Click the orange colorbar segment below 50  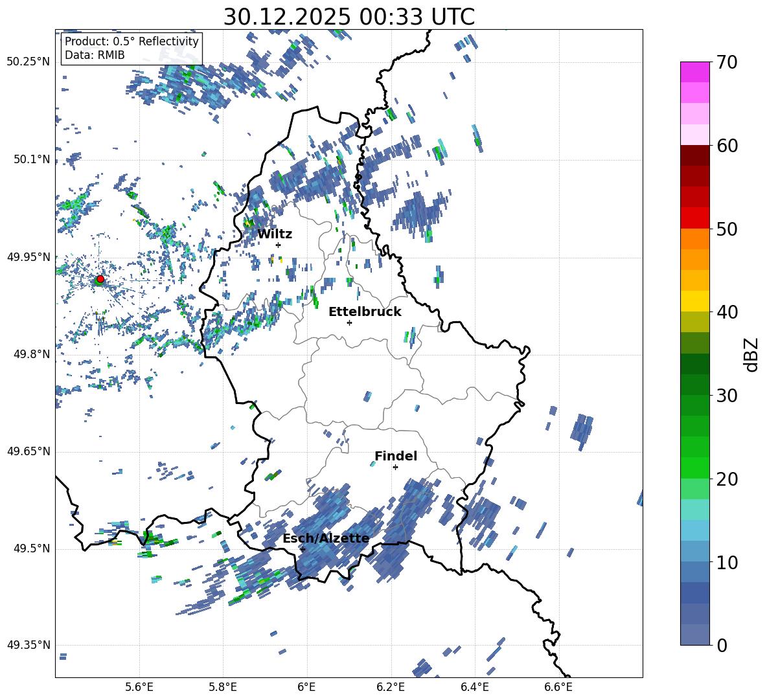click(x=694, y=238)
